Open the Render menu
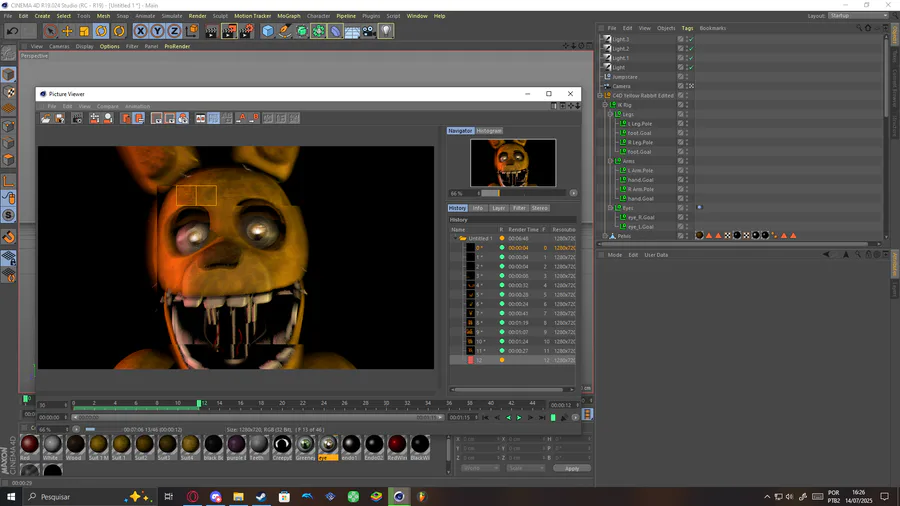The image size is (900, 506). pos(197,16)
